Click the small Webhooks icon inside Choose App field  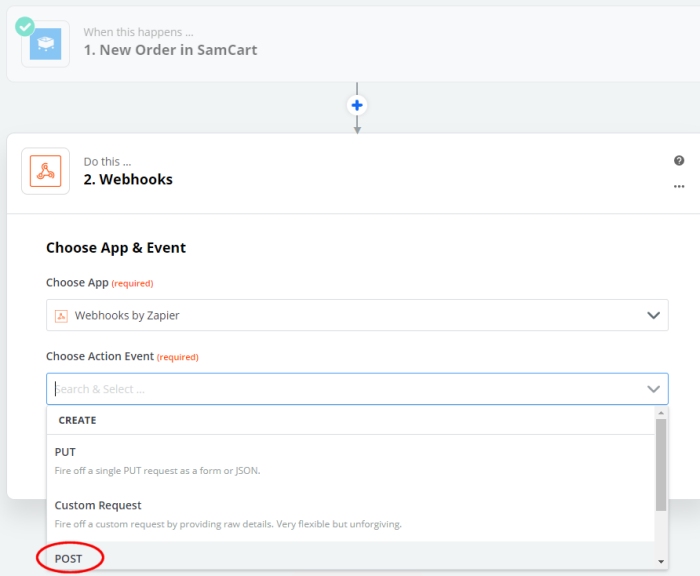coord(61,316)
